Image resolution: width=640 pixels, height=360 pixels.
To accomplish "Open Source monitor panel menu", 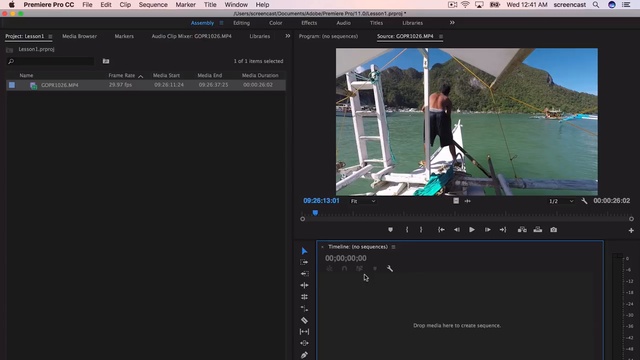I will (441, 36).
